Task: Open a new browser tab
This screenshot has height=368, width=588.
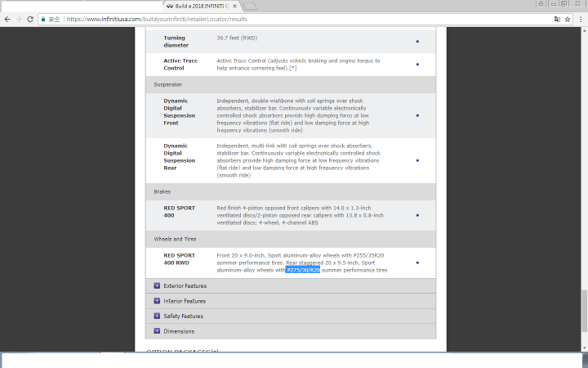Action: [250, 6]
